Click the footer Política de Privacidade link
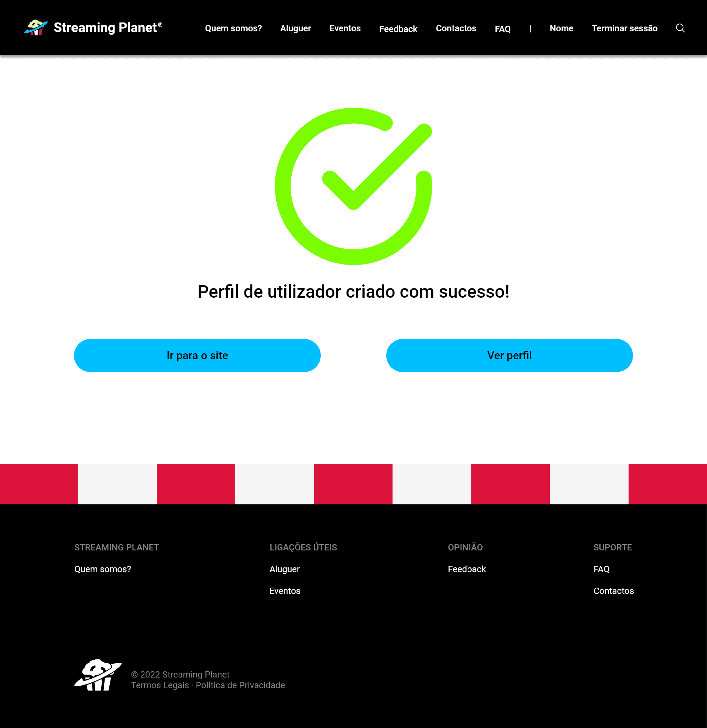Image resolution: width=707 pixels, height=728 pixels. (x=240, y=685)
